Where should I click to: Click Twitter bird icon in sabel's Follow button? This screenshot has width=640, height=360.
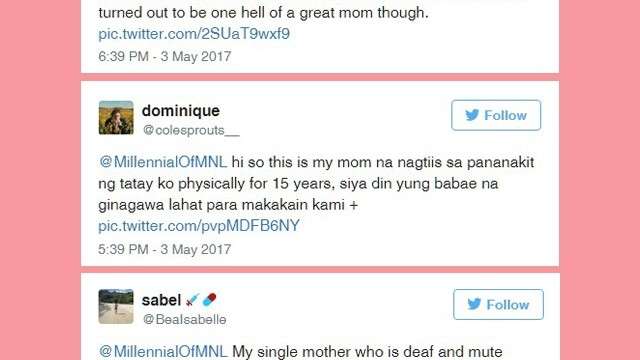(474, 304)
